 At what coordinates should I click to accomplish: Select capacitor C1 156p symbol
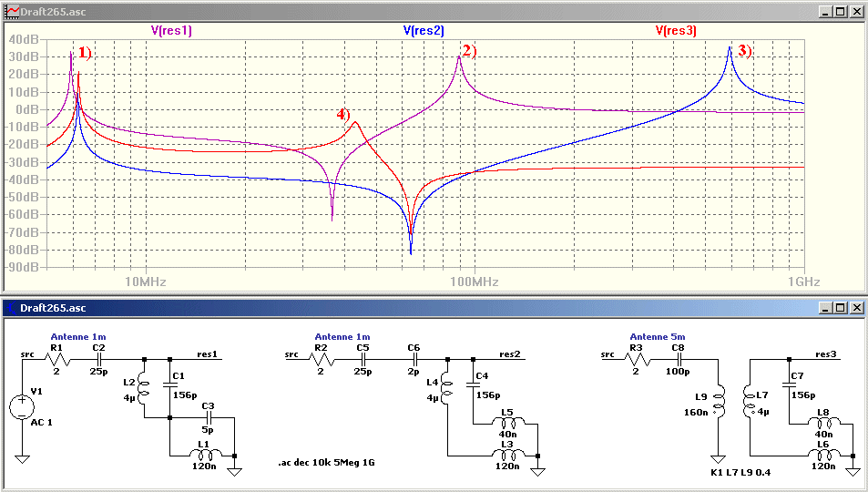pyautogui.click(x=169, y=384)
